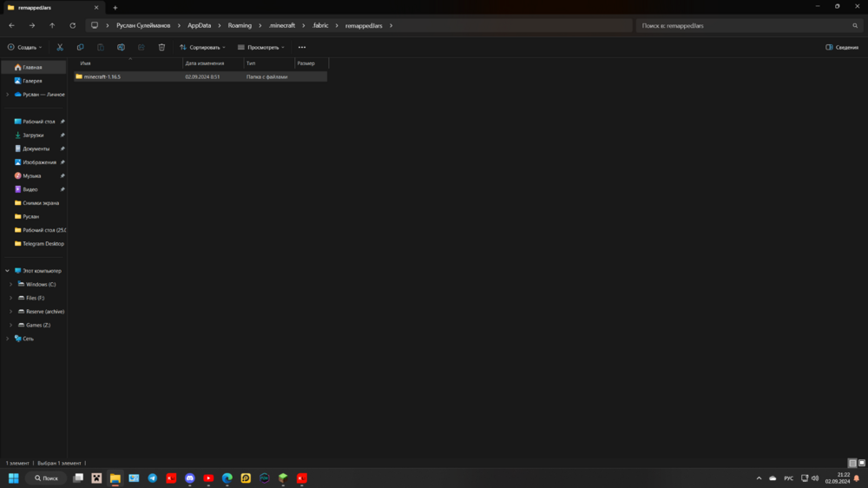Open Главная in the sidebar
The width and height of the screenshot is (868, 488).
[34, 67]
